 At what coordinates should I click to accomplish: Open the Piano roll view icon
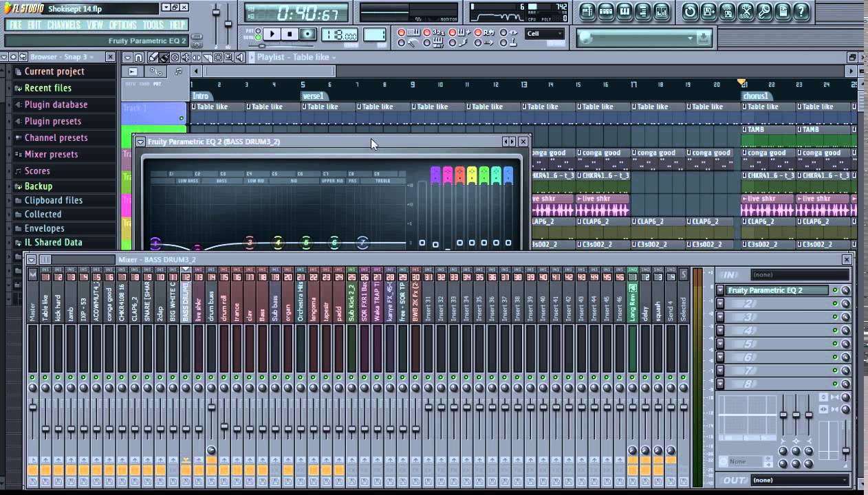[624, 11]
